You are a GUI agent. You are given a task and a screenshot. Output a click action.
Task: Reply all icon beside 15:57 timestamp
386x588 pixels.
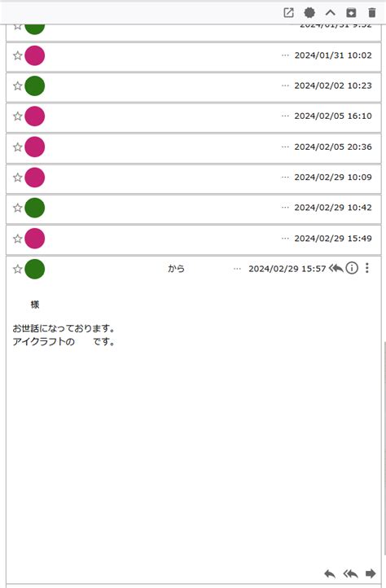pyautogui.click(x=336, y=268)
